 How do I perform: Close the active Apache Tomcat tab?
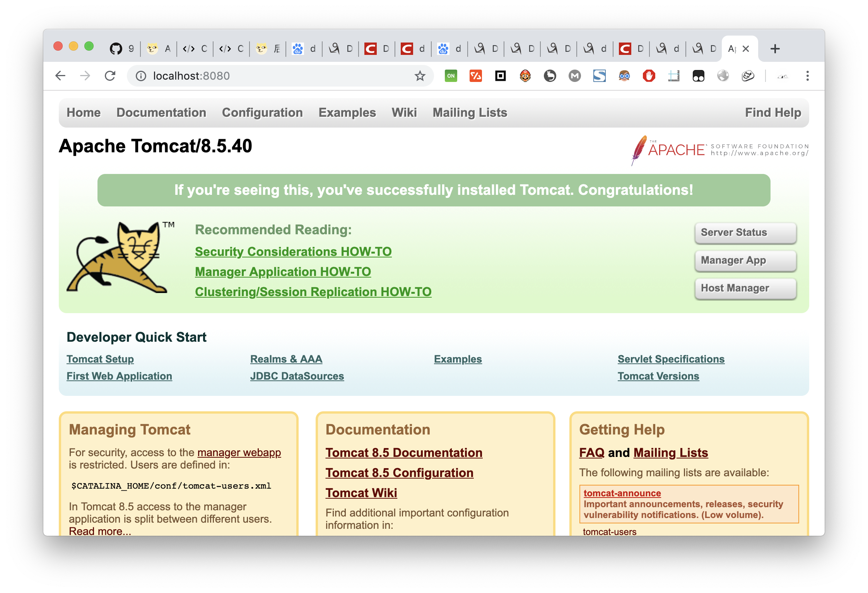point(746,49)
